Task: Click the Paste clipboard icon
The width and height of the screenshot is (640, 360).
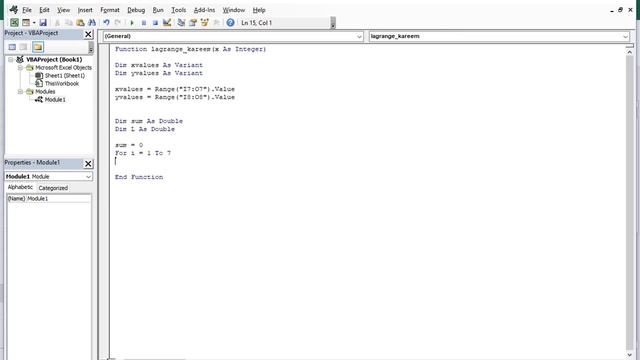Action: click(x=80, y=23)
